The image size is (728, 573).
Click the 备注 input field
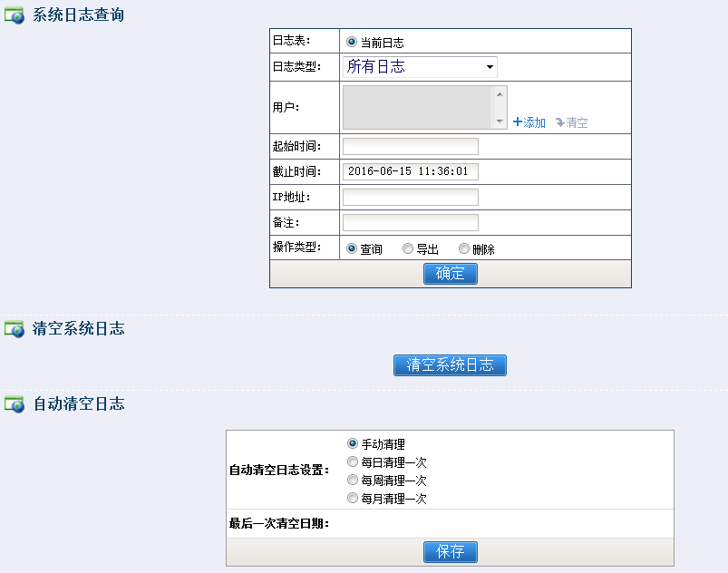[x=411, y=222]
